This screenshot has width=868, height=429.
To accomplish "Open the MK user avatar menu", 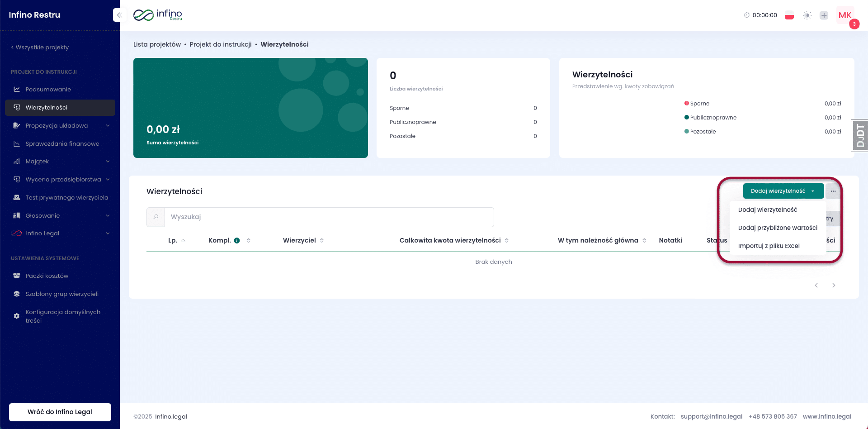I will [x=845, y=15].
